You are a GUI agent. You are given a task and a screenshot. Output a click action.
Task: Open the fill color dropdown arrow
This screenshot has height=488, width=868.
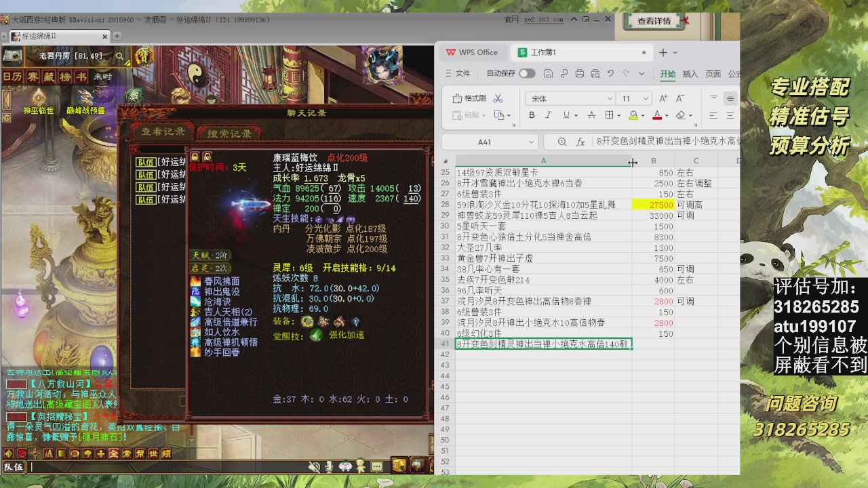coord(642,115)
